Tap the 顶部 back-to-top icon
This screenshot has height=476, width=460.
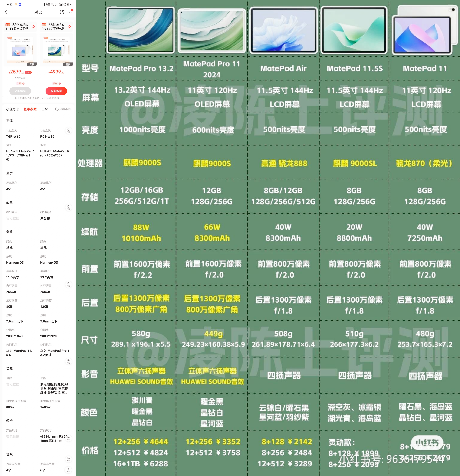click(x=69, y=470)
